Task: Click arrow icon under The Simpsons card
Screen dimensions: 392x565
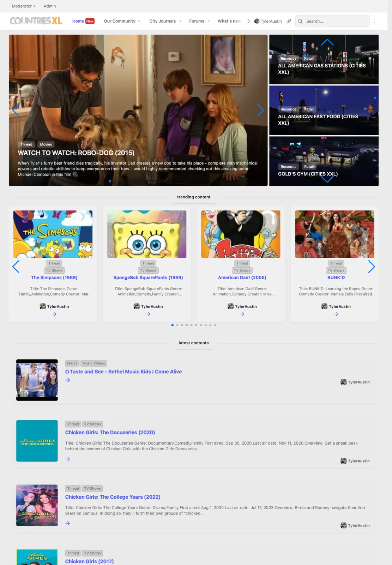Action: tap(54, 314)
